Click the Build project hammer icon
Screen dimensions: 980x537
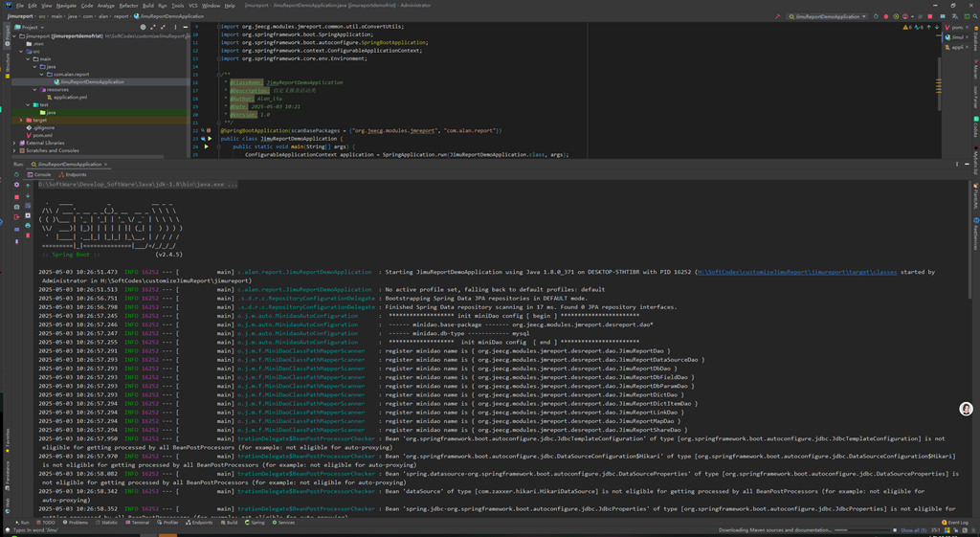point(777,16)
